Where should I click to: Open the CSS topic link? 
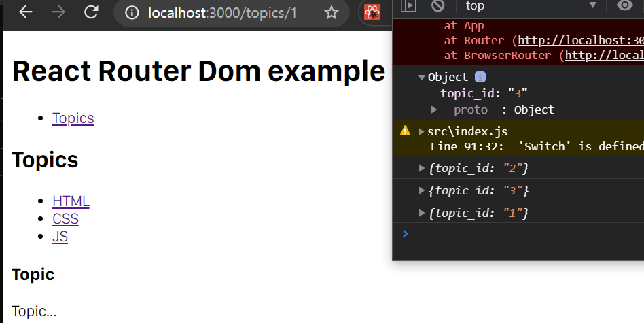click(65, 219)
